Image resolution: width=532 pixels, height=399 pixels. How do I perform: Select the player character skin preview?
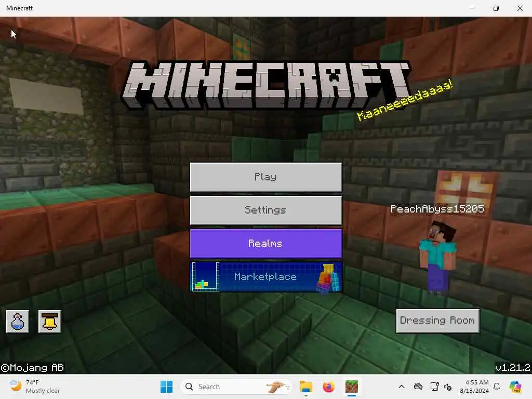[x=438, y=257]
